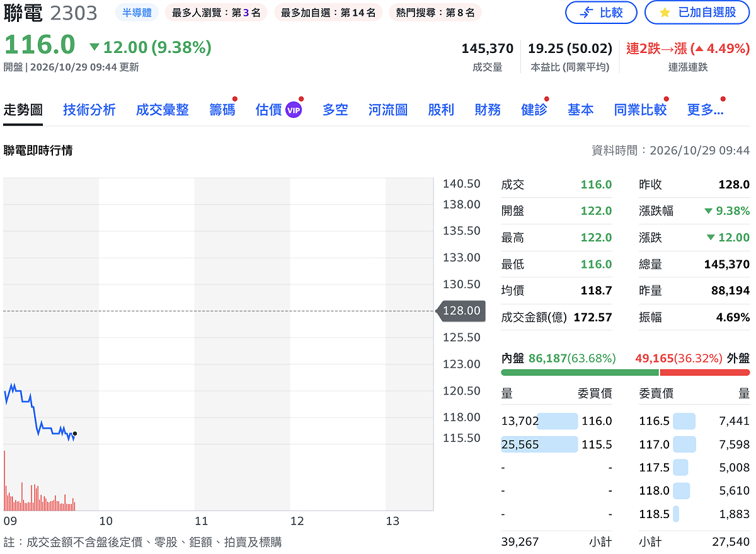The width and height of the screenshot is (756, 554).
Task: Click the bid volume bar for 115.5
Action: click(x=539, y=444)
